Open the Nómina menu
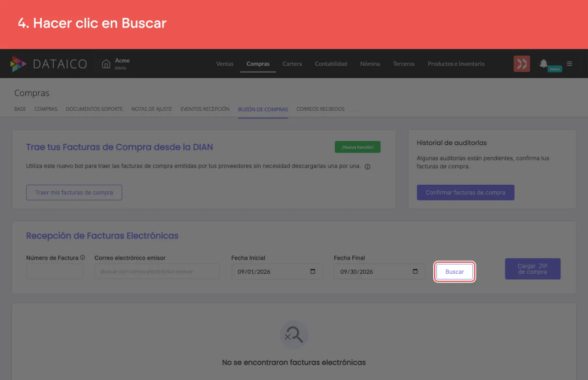The height and width of the screenshot is (380, 588). click(370, 64)
